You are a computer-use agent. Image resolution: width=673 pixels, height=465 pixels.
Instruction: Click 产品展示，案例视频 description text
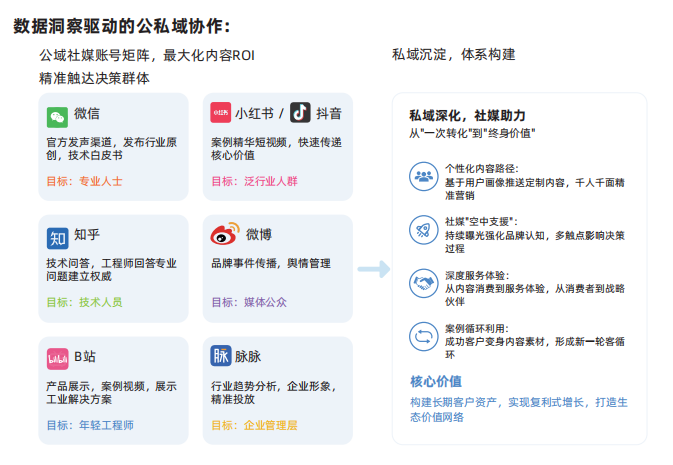point(112,392)
